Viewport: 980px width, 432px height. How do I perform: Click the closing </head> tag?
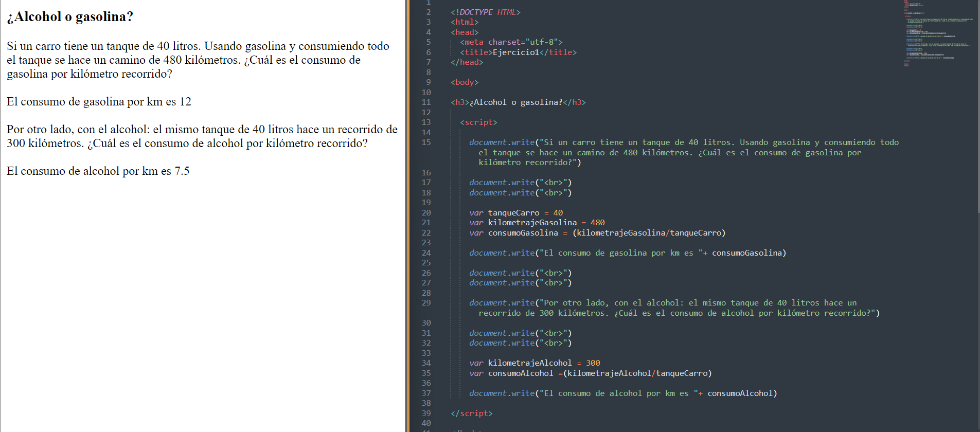pyautogui.click(x=467, y=62)
